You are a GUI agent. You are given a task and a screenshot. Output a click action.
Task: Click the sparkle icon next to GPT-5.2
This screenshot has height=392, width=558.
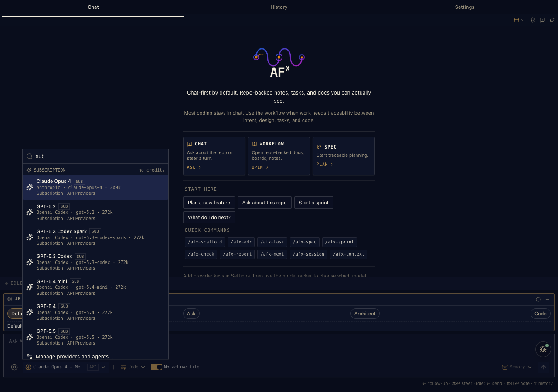pyautogui.click(x=30, y=212)
